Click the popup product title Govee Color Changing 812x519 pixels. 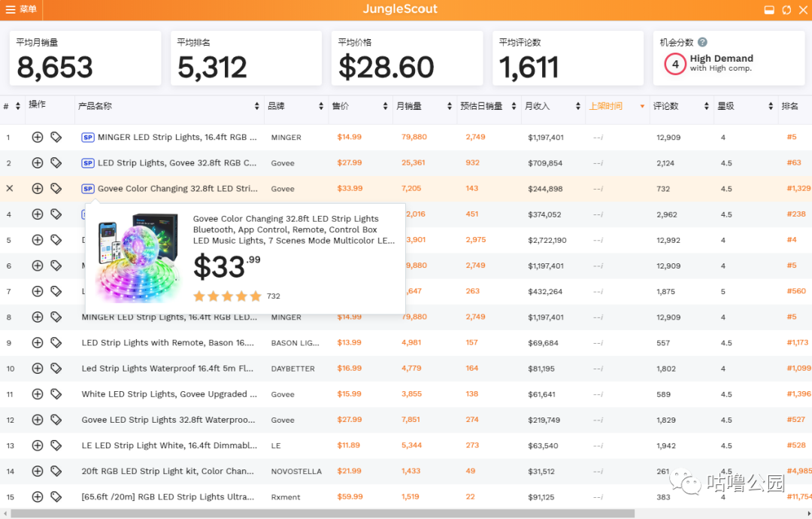pyautogui.click(x=294, y=229)
